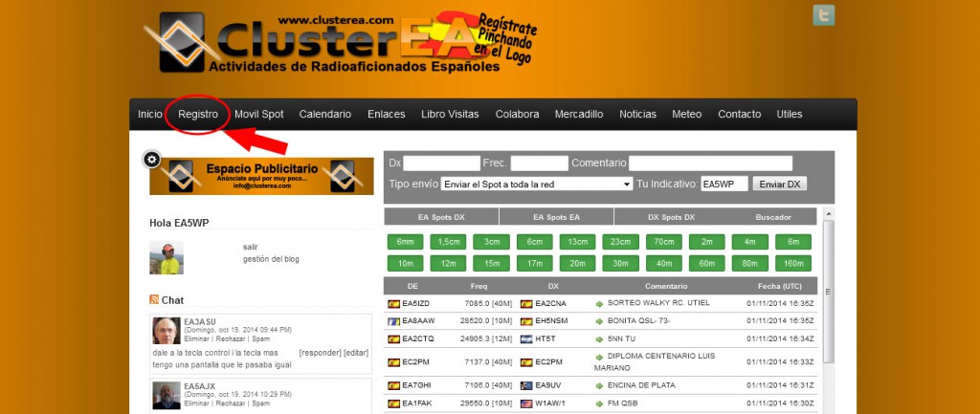Click the EC2PM callsign in DE column
The width and height of the screenshot is (980, 414).
click(415, 362)
